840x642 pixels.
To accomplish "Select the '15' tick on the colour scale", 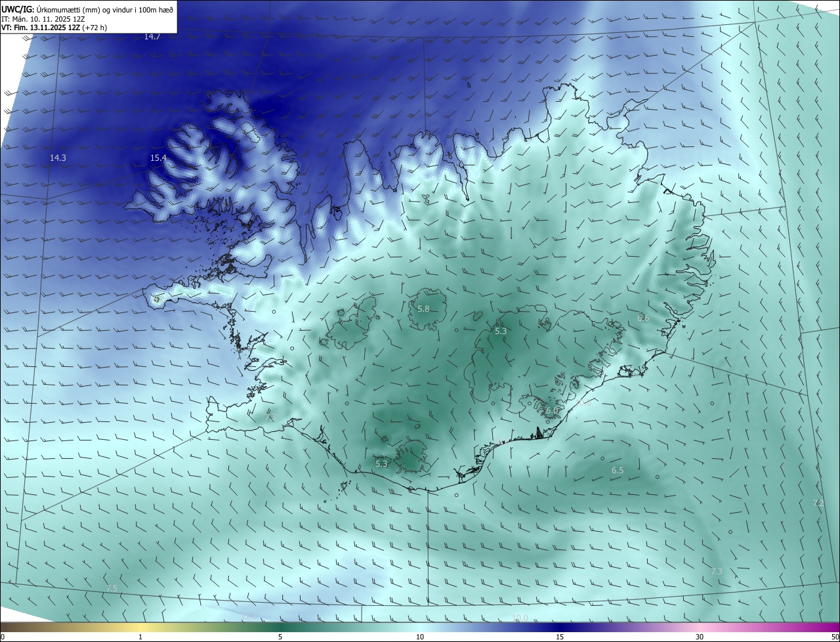I will [x=560, y=637].
